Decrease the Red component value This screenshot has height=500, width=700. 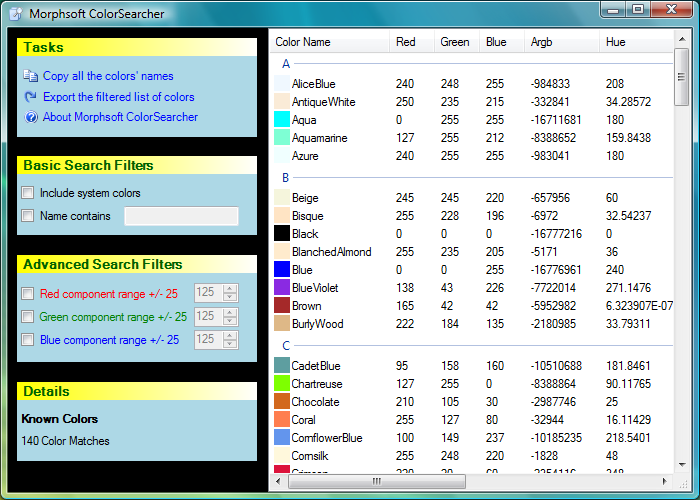pos(230,297)
